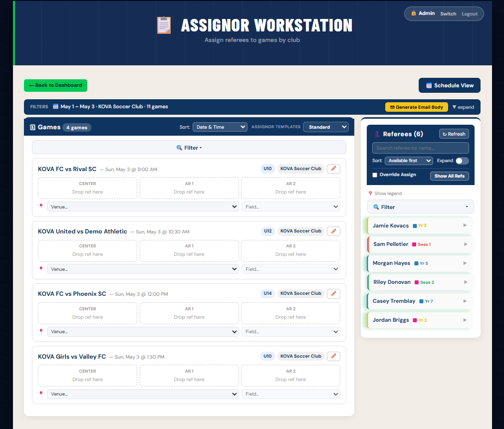The height and width of the screenshot is (429, 504).
Task: Open Venue dropdown for KOVA United vs Demo Athletic
Action: (x=143, y=269)
